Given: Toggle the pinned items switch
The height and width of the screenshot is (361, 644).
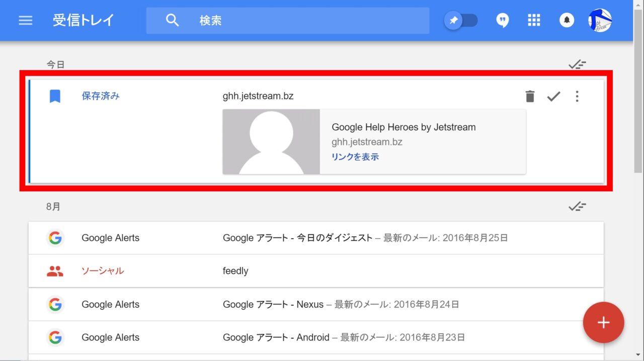Looking at the screenshot, I should (461, 21).
